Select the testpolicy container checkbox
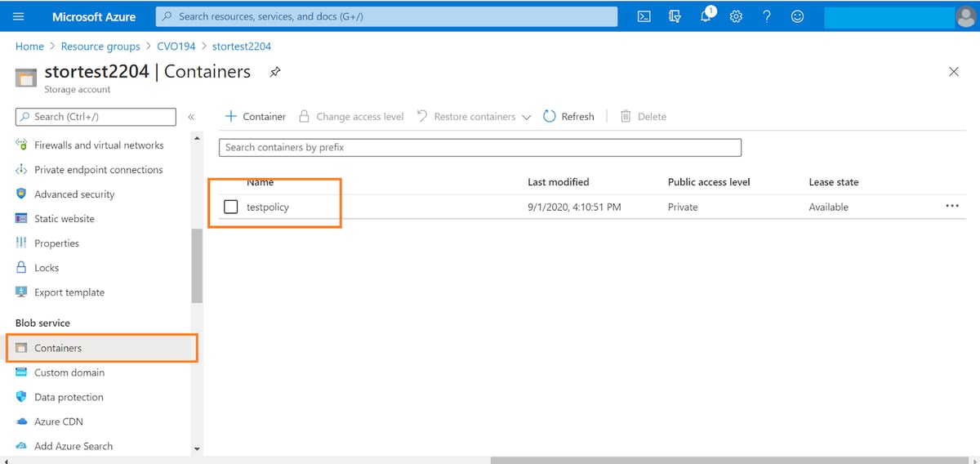The image size is (980, 464). tap(231, 207)
